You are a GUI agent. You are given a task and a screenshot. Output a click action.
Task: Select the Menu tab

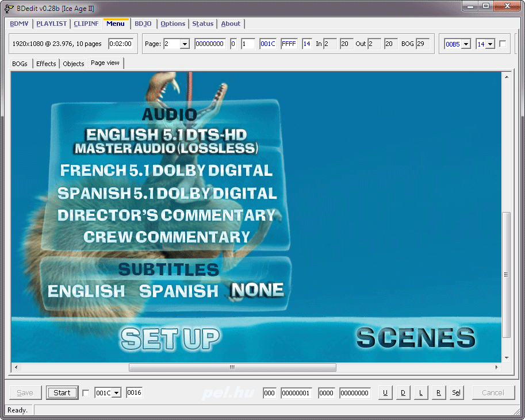[116, 24]
